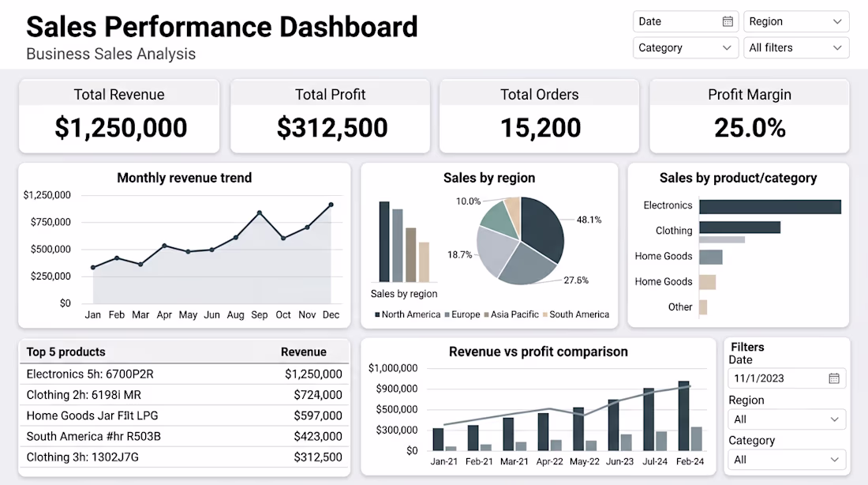
Task: Click the 48.1% pie slice
Action: (x=543, y=227)
